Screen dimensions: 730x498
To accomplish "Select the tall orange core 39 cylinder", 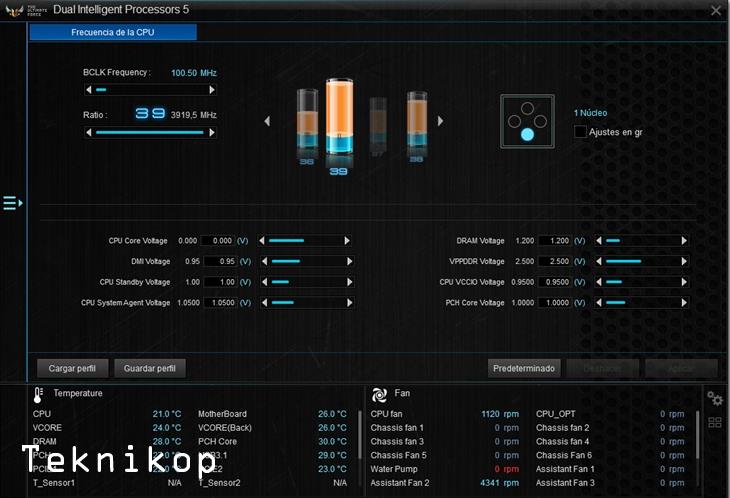I will (x=336, y=120).
